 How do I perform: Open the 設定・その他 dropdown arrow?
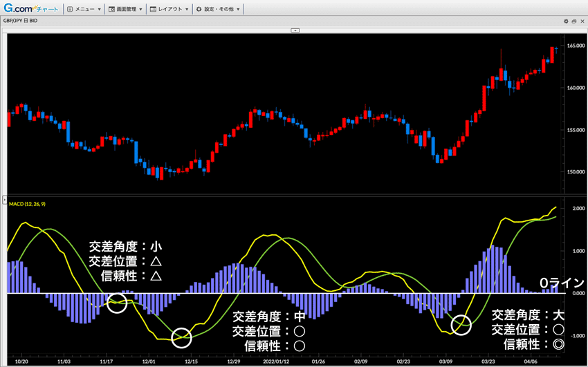click(239, 10)
